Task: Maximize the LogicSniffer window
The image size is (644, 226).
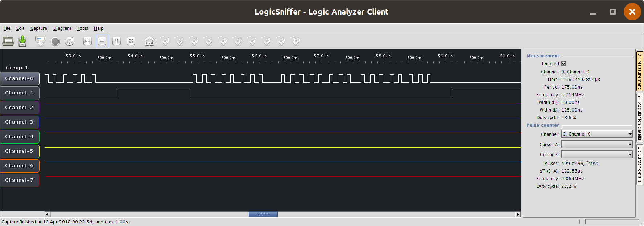Action: pos(613,12)
